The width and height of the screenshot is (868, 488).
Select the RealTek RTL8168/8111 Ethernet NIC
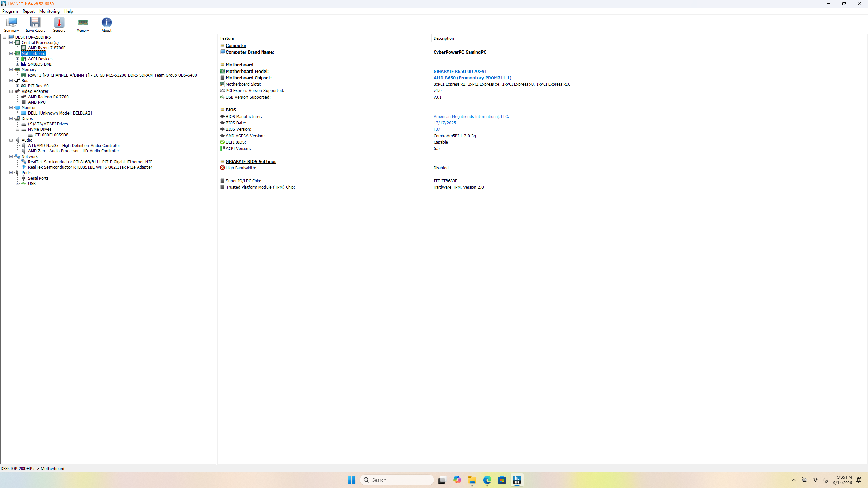coord(90,162)
